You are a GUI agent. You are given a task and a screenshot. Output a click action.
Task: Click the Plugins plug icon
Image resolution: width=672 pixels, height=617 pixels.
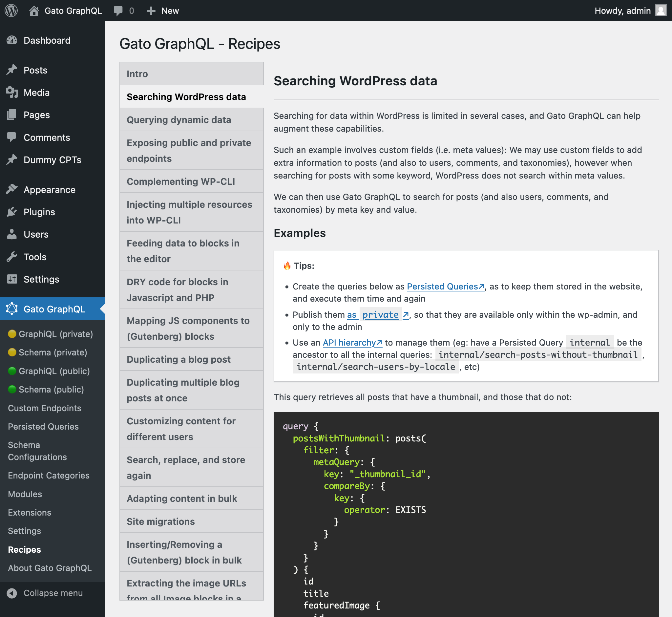pyautogui.click(x=12, y=212)
